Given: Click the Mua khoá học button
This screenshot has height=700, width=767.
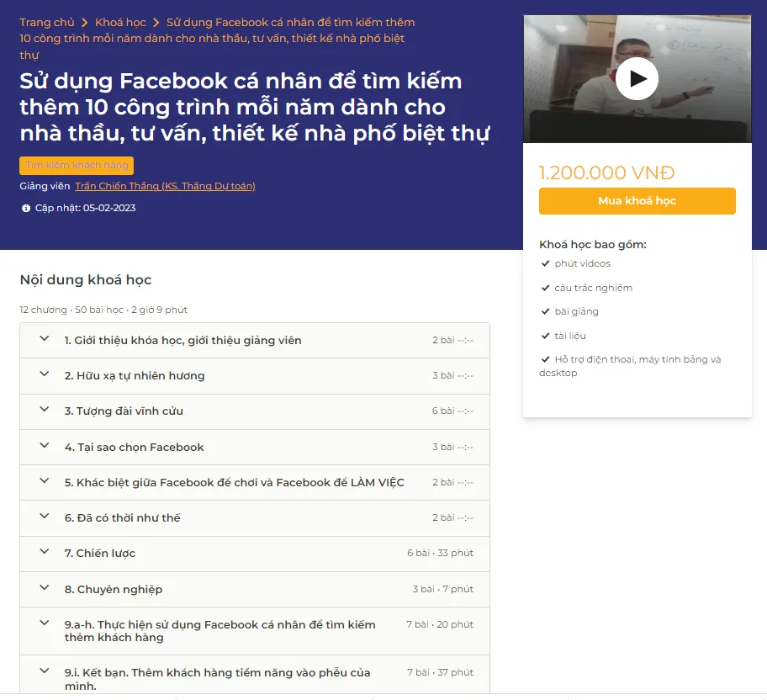Looking at the screenshot, I should [637, 201].
